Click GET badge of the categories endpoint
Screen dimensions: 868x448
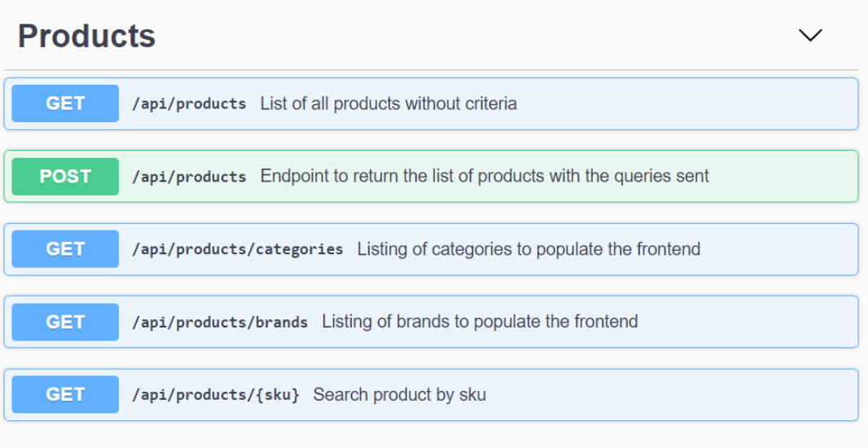65,249
